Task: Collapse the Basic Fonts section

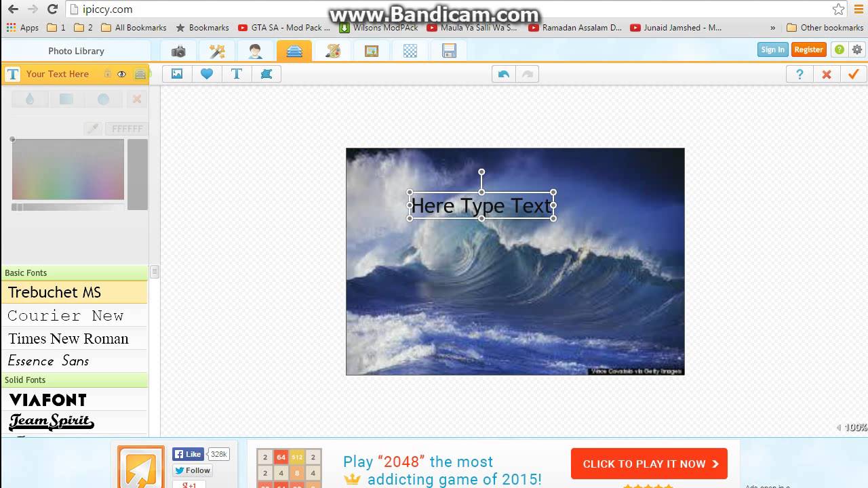Action: click(75, 272)
